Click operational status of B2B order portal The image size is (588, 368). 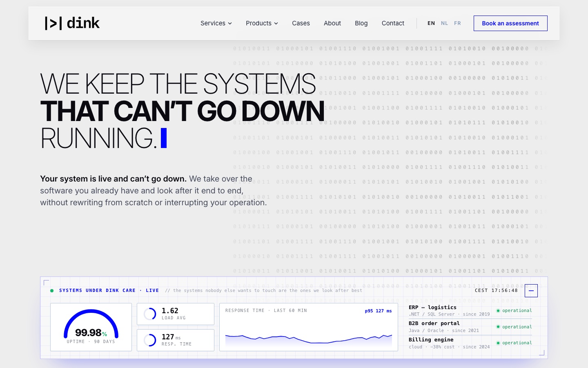tap(514, 327)
